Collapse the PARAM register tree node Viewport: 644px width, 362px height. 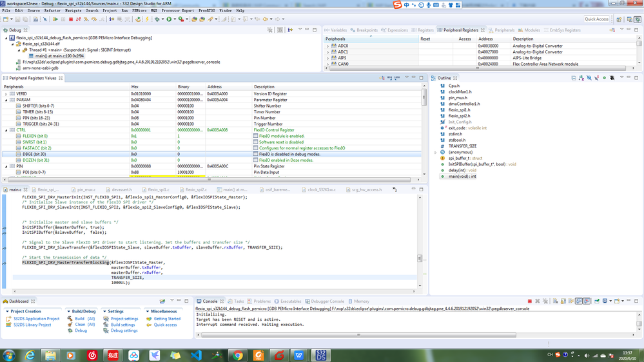click(6, 100)
